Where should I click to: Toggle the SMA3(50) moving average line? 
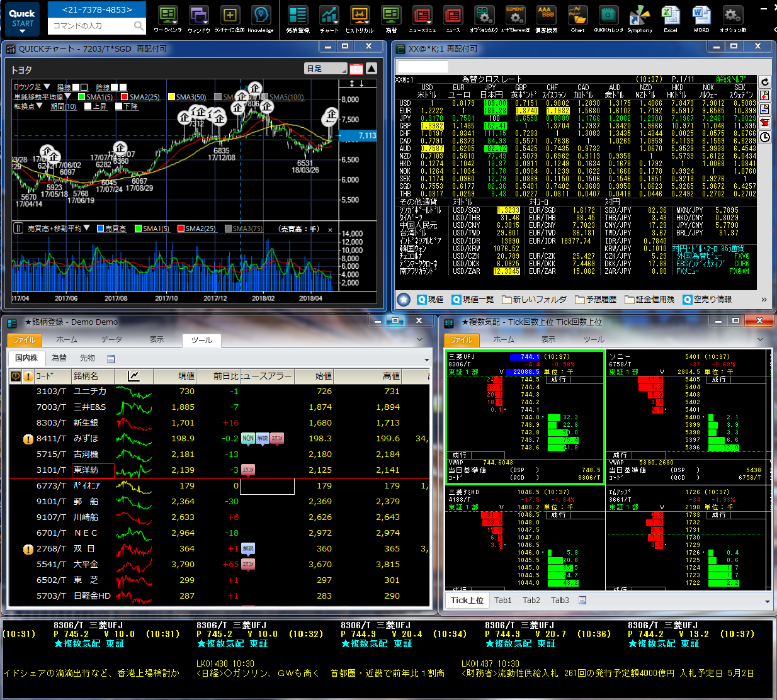(186, 97)
